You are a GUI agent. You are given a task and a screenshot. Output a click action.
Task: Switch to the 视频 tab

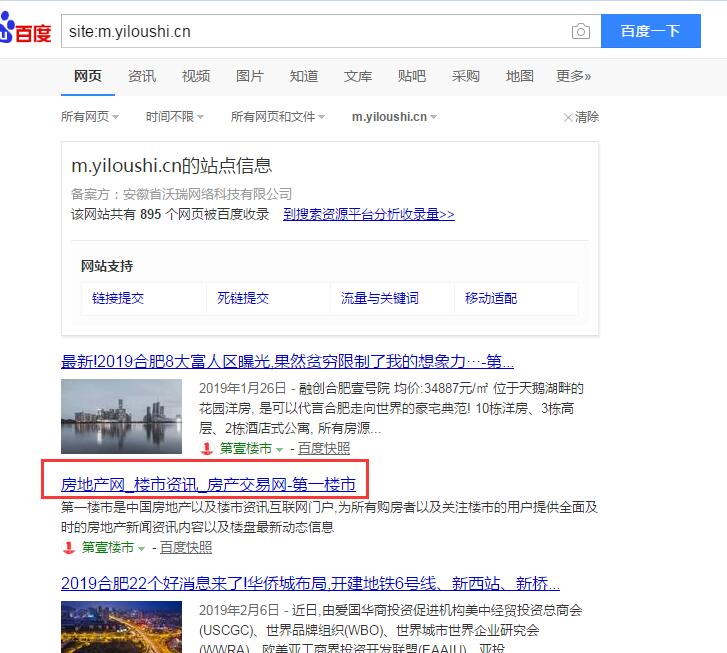[196, 76]
